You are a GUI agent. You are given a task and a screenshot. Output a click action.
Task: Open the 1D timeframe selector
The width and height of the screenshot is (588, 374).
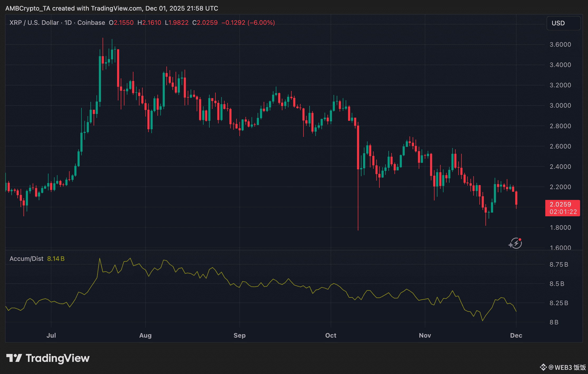pos(68,23)
